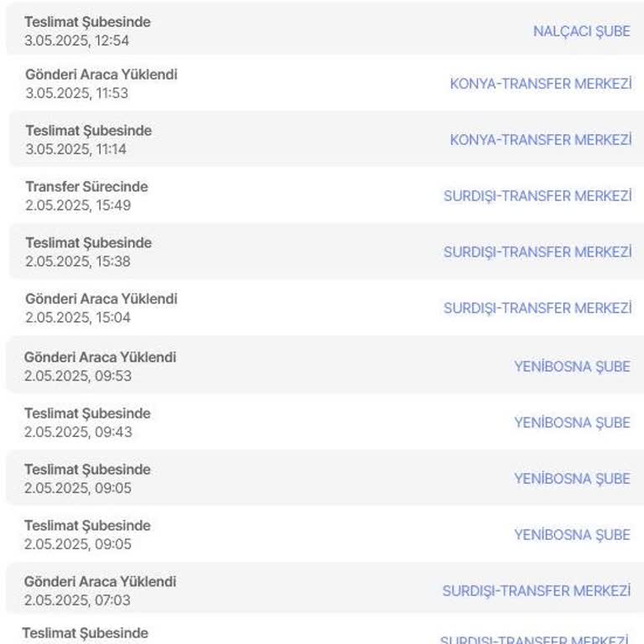
Task: Click Gönderi Araca Yüklendi status at 15:04
Action: tap(101, 299)
